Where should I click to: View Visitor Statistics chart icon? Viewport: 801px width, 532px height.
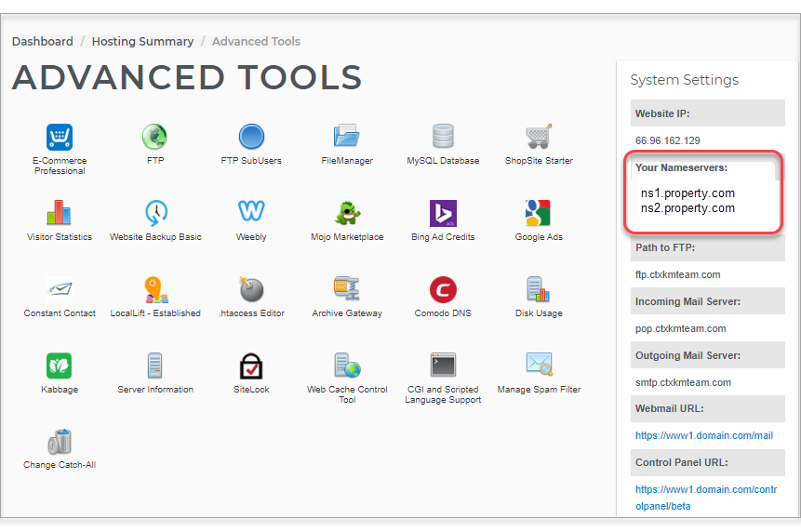click(60, 212)
